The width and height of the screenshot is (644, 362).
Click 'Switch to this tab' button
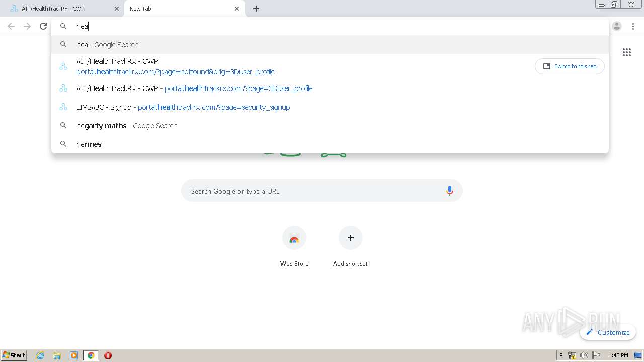click(x=570, y=66)
